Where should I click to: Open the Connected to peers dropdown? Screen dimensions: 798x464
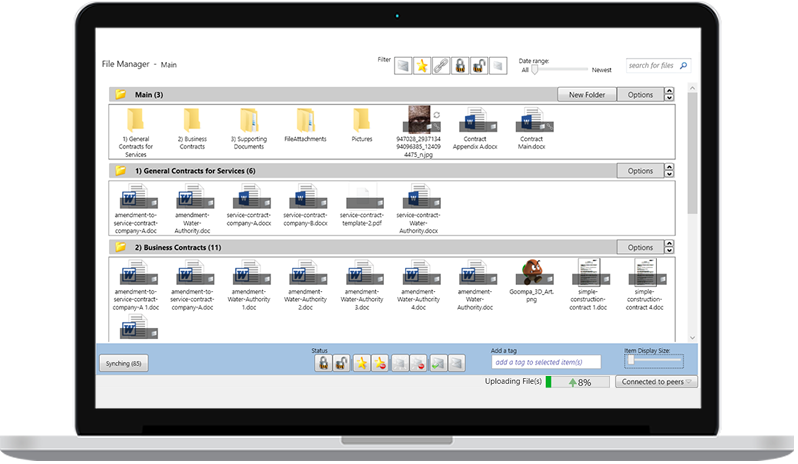[656, 382]
